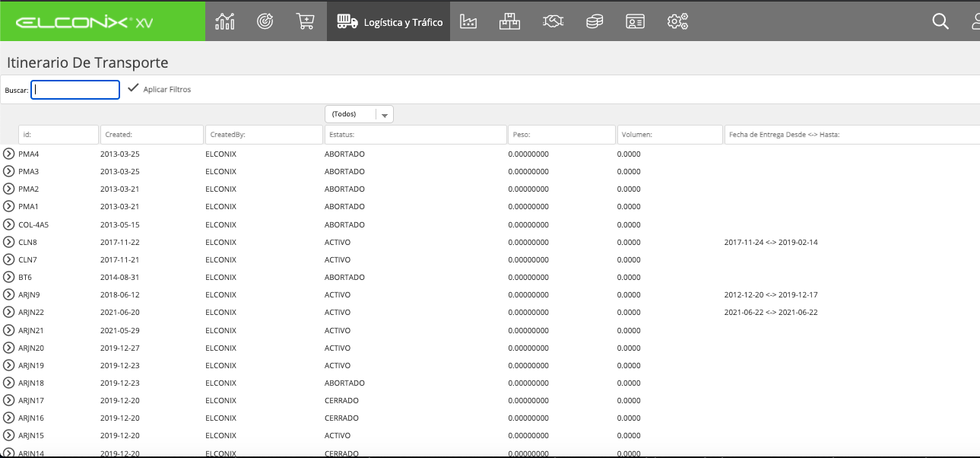Expand the ARJN16 row
This screenshot has height=458, width=980.
coord(9,418)
